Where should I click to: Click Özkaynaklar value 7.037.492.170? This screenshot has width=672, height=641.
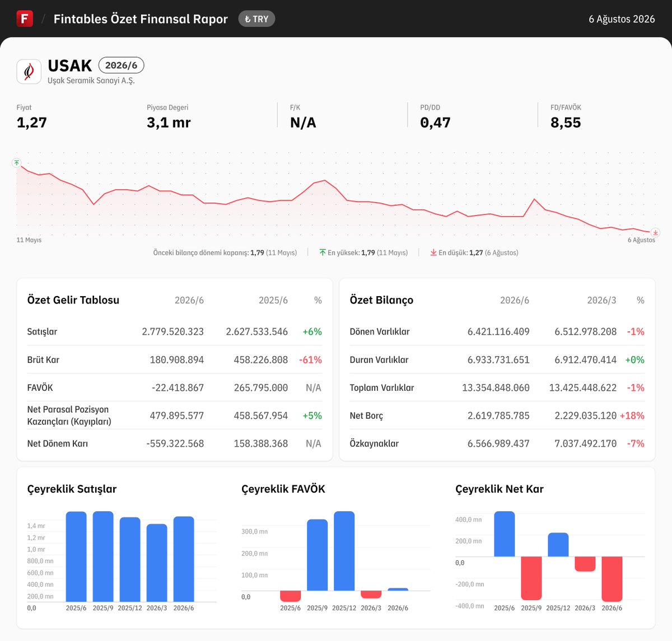point(586,443)
